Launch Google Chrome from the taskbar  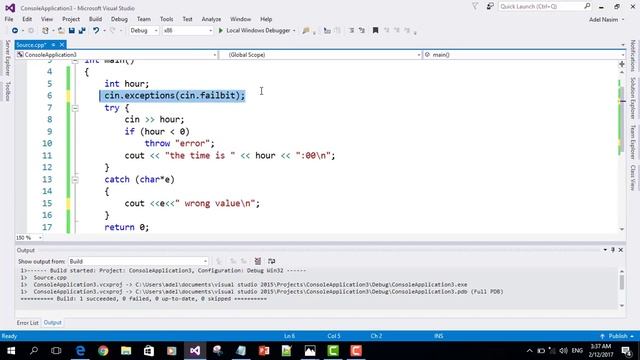[103, 351]
